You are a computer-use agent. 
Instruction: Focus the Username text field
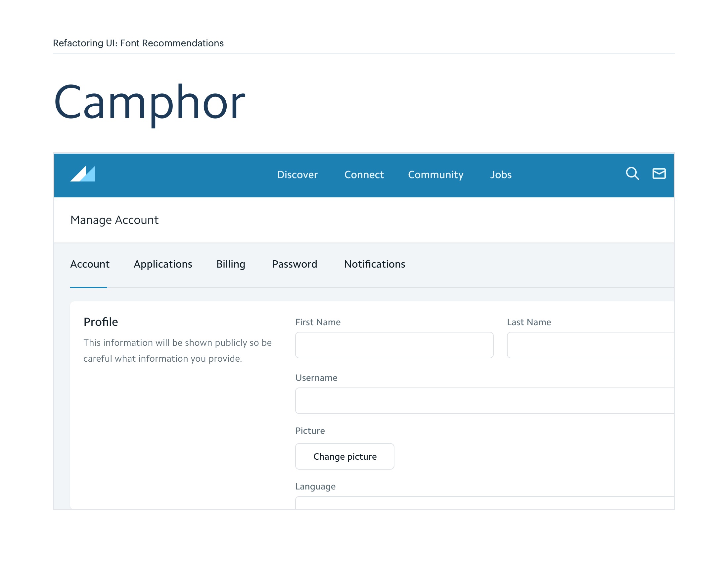click(x=484, y=400)
